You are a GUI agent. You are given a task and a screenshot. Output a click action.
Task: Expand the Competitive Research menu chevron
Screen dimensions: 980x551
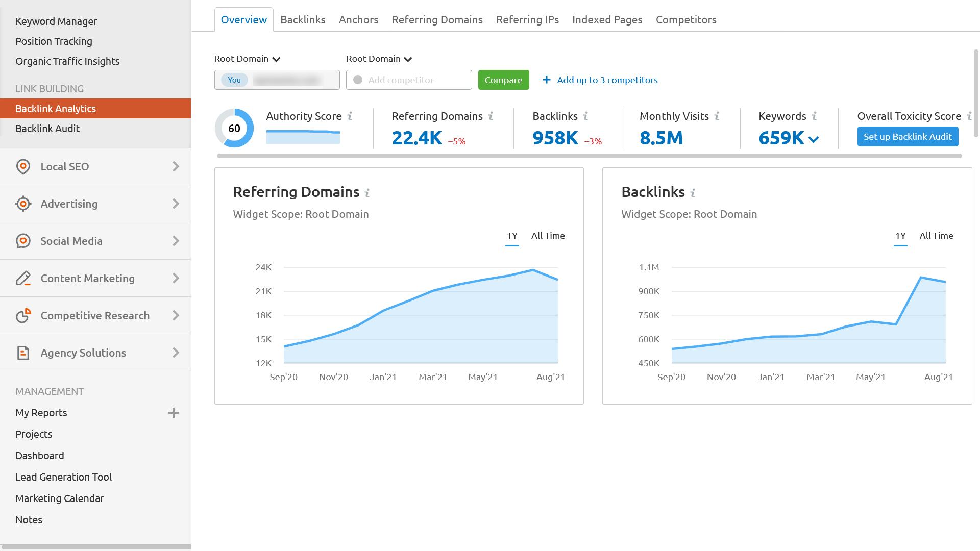[x=176, y=316]
